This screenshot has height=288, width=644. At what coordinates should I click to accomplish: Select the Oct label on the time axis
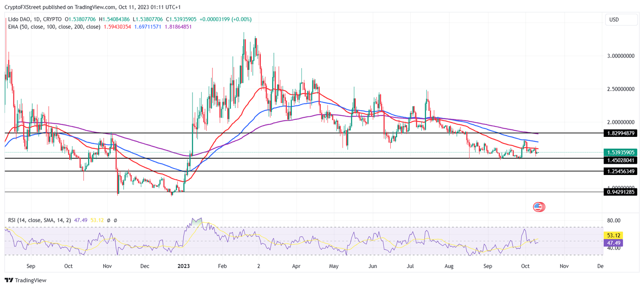tap(526, 266)
